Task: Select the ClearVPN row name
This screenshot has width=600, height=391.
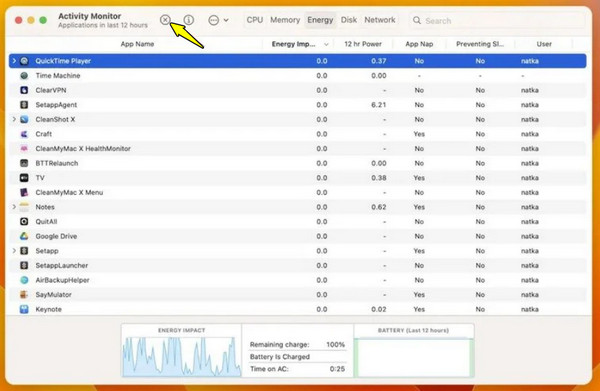Action: [51, 90]
